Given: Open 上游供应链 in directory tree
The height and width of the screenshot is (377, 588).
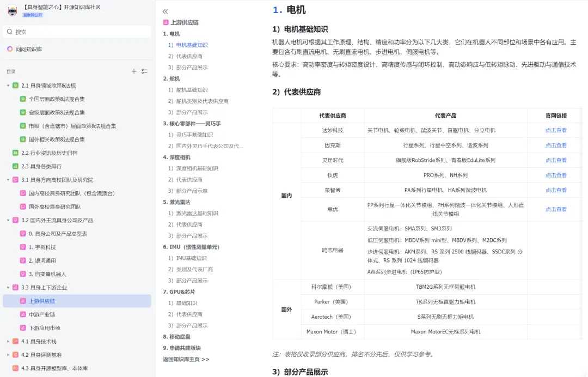Looking at the screenshot, I should click(77, 301).
